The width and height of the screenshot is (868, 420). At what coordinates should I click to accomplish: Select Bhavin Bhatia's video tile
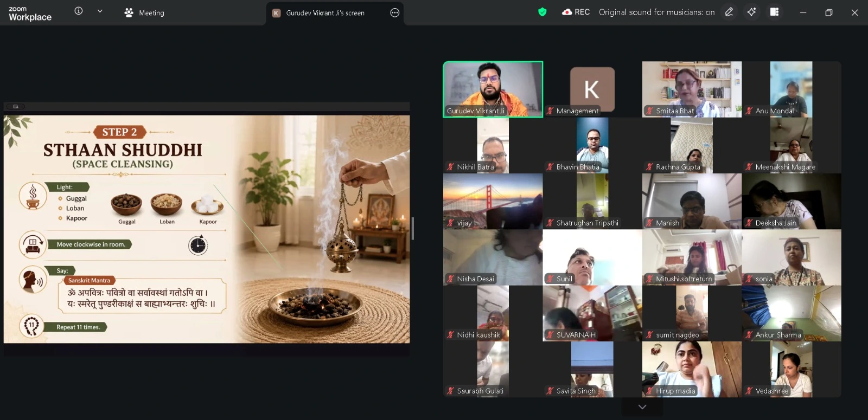coord(592,145)
